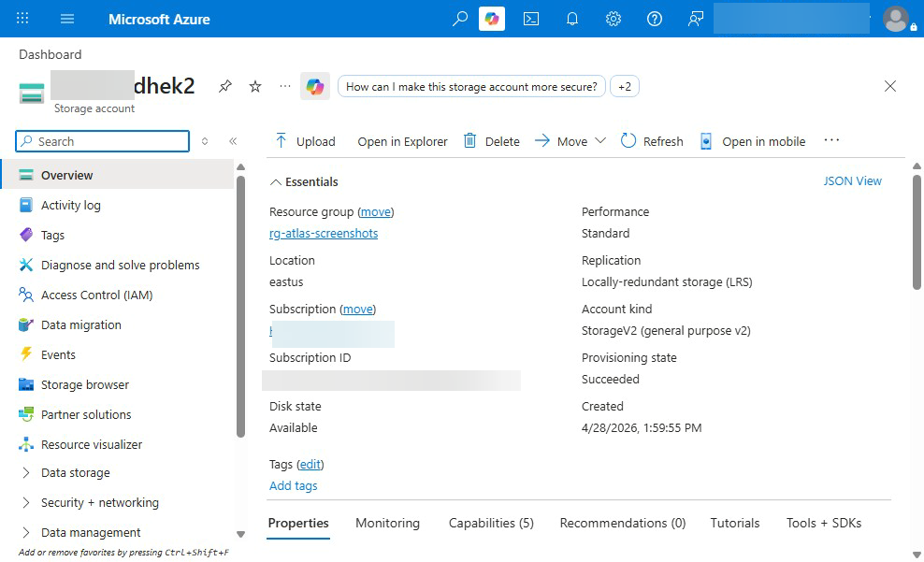The image size is (924, 562).
Task: Switch to the Capabilities (5) tab
Action: (491, 523)
